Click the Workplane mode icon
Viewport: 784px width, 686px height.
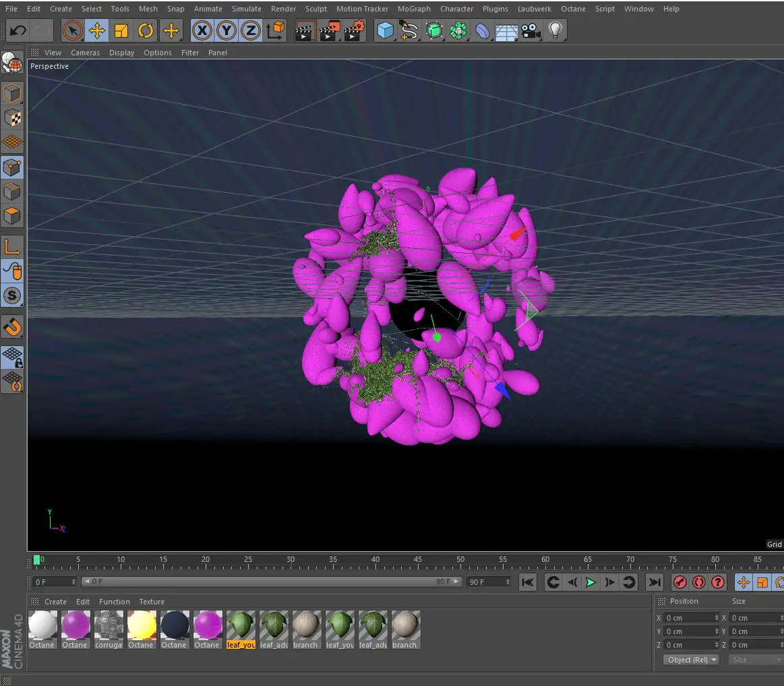coord(12,142)
